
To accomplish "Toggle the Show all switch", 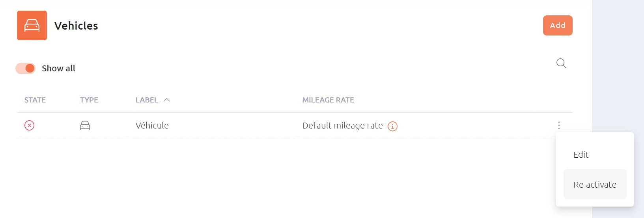I will 25,68.
